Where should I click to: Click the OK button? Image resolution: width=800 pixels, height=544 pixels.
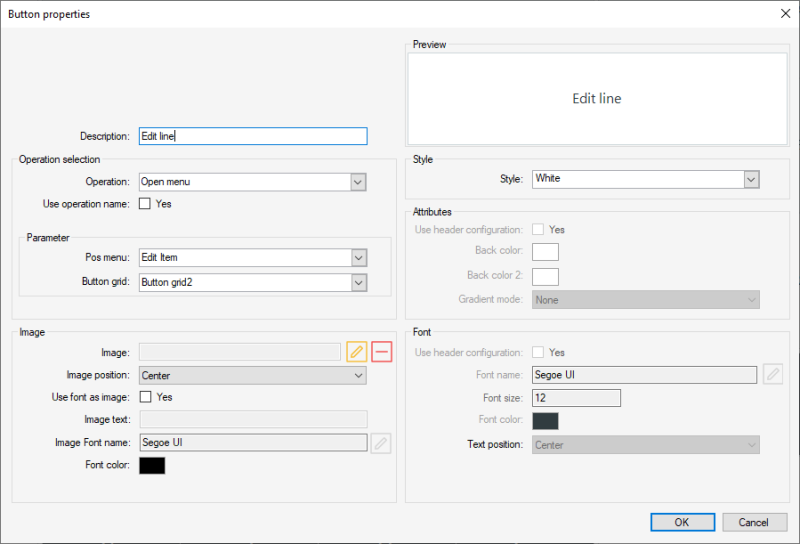click(x=682, y=522)
